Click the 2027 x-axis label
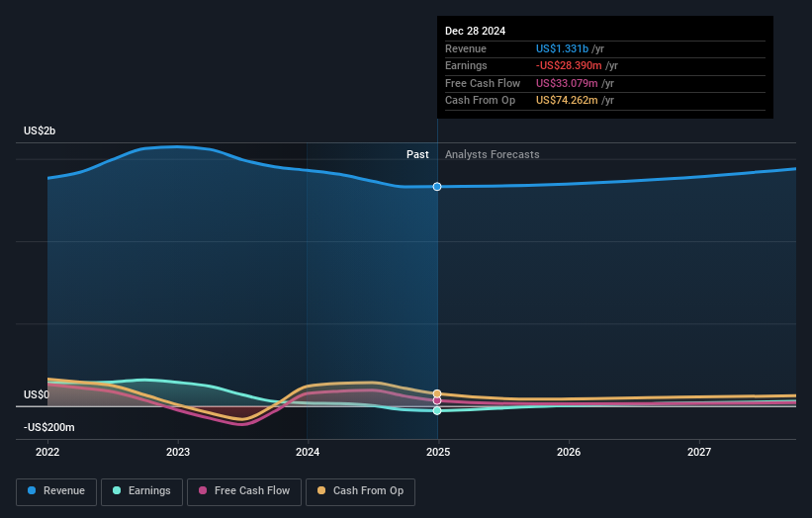Screen dimensions: 812x518 (699, 452)
